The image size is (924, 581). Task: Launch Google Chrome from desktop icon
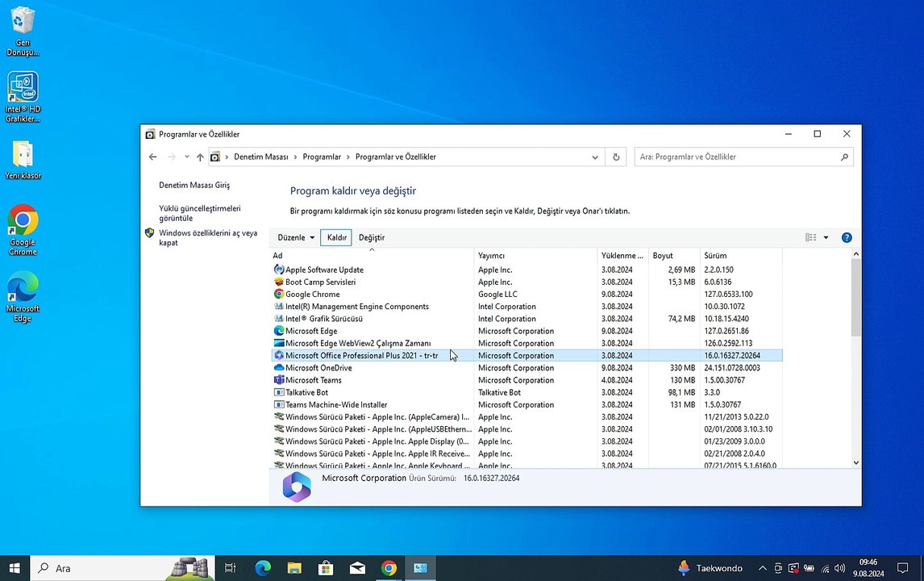pyautogui.click(x=23, y=229)
